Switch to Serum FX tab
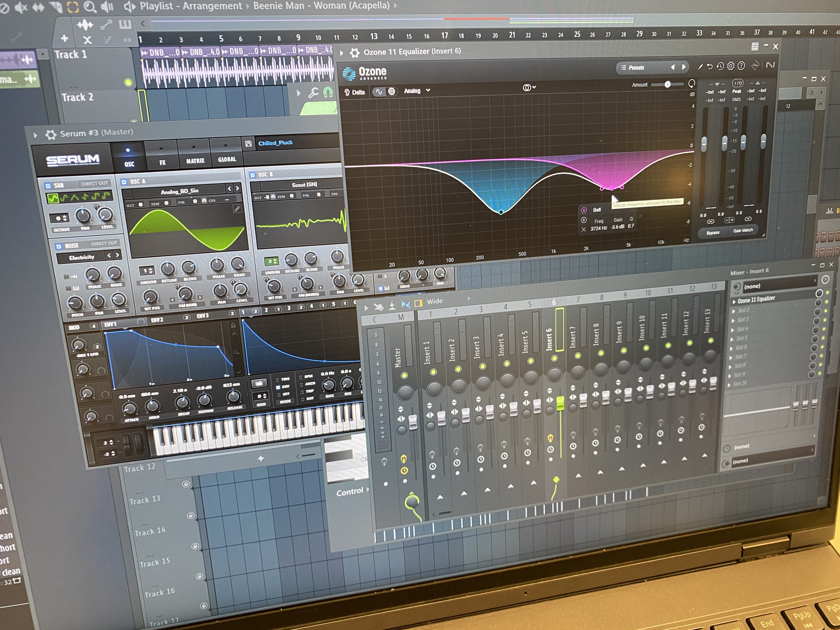The image size is (840, 630). [162, 162]
